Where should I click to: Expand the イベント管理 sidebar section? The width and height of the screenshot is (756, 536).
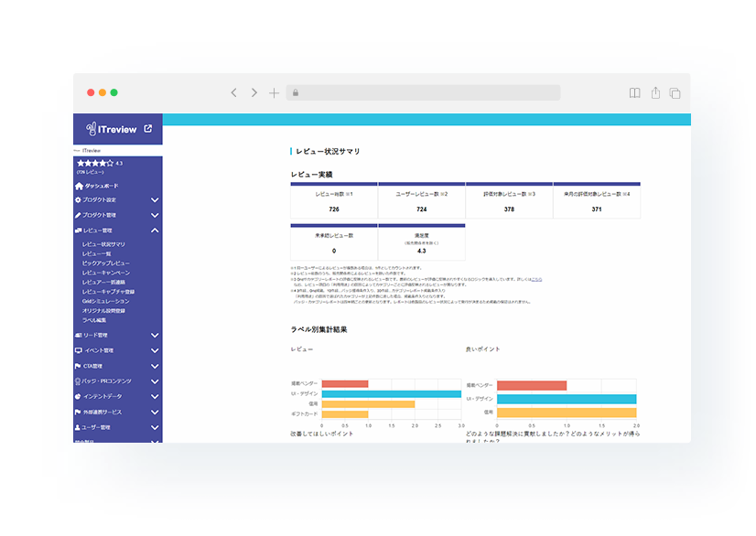point(155,350)
